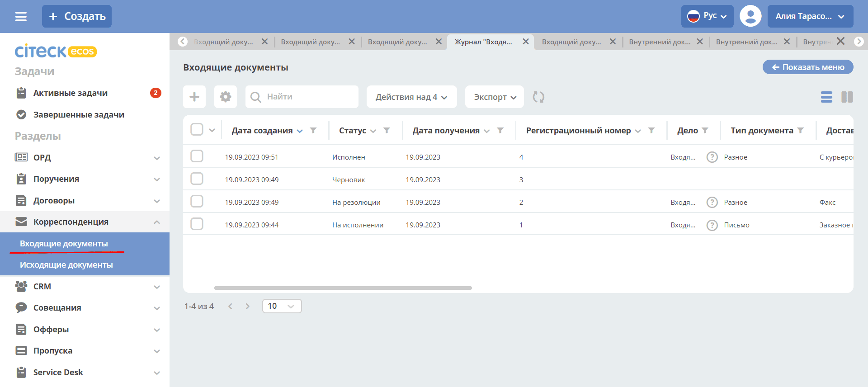Filter by Регистрационный номер column

pos(651,130)
